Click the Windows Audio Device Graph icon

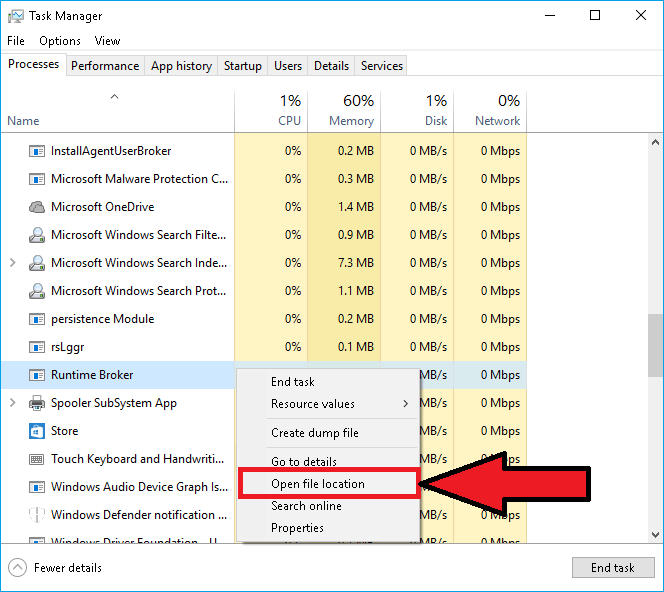37,487
